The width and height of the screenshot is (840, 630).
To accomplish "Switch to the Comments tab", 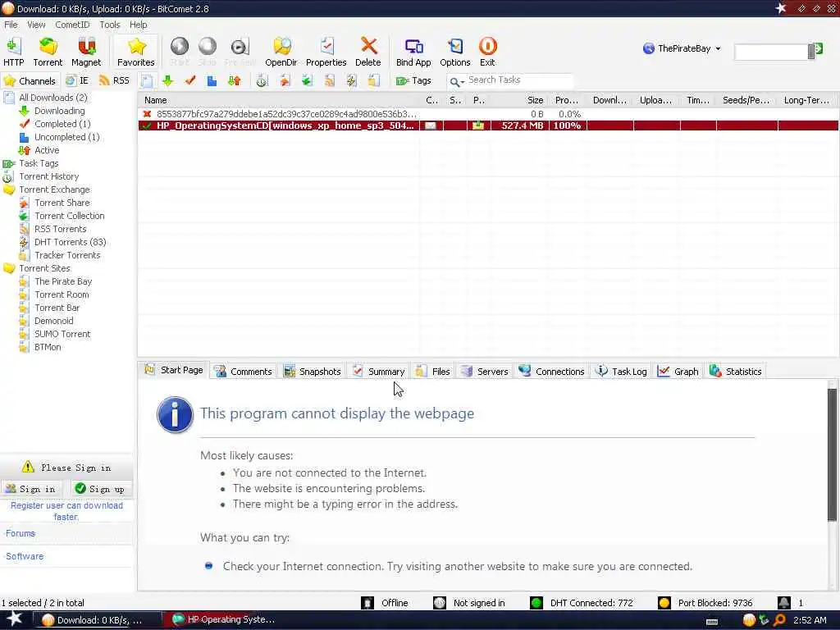I will 244,372.
